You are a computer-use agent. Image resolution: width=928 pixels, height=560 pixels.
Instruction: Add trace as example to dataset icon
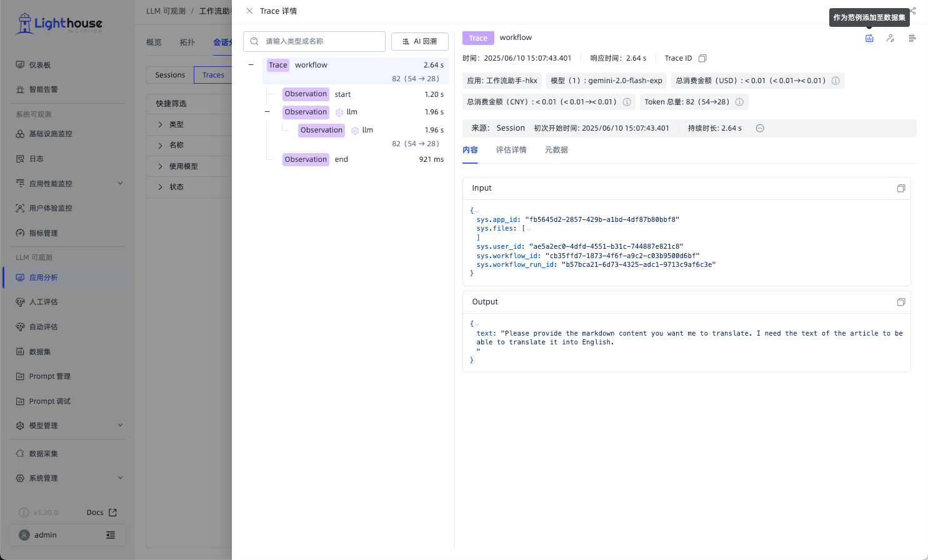coord(869,38)
